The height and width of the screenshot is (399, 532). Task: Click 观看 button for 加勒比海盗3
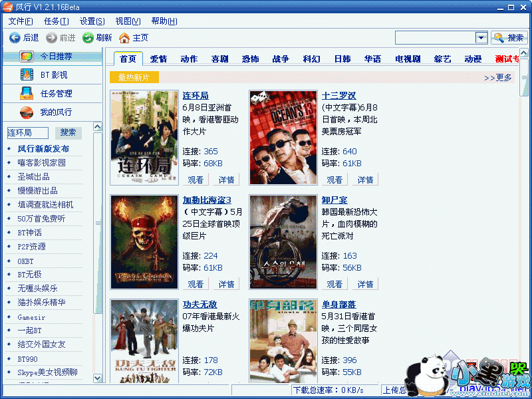pyautogui.click(x=196, y=285)
